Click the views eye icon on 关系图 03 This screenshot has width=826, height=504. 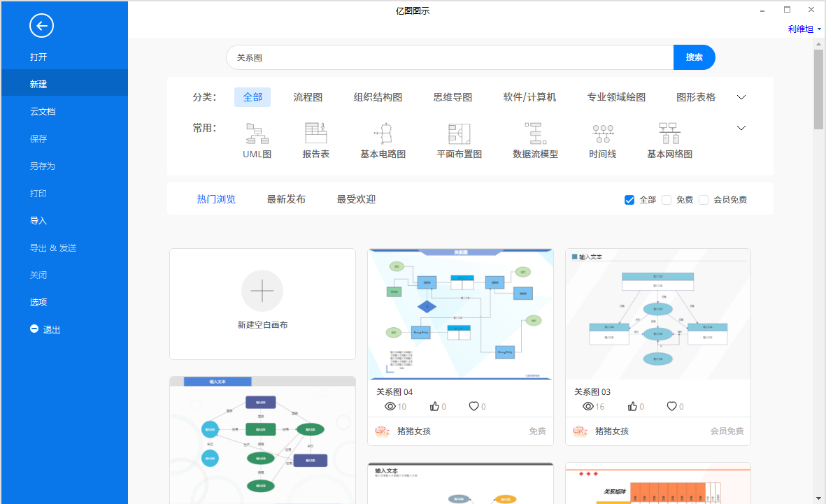(588, 406)
